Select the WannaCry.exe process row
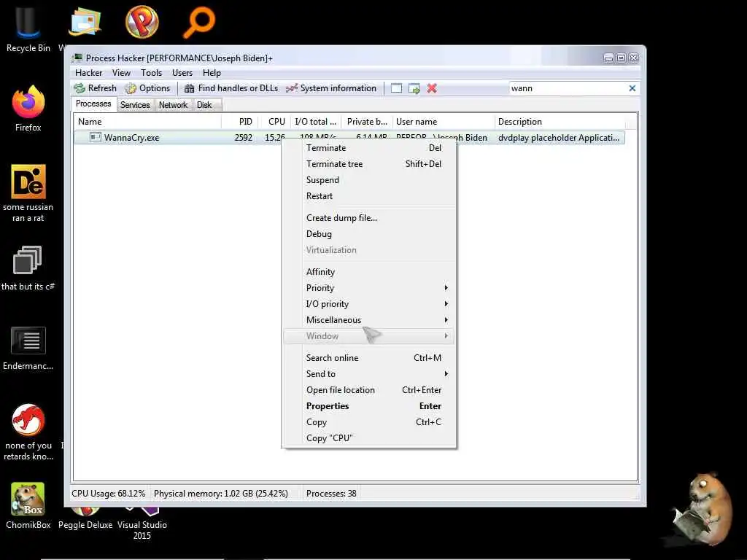 point(349,138)
